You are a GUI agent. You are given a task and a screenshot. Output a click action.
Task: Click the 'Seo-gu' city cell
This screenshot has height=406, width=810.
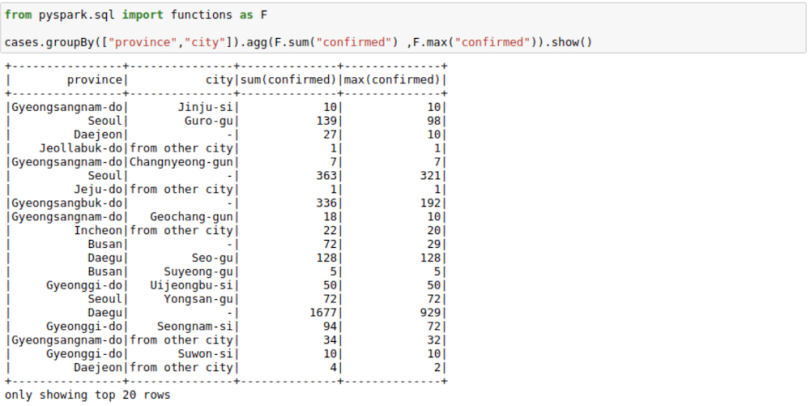(212, 258)
